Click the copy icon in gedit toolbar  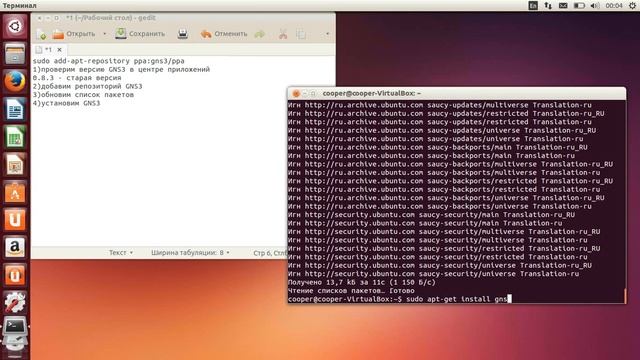click(x=301, y=34)
